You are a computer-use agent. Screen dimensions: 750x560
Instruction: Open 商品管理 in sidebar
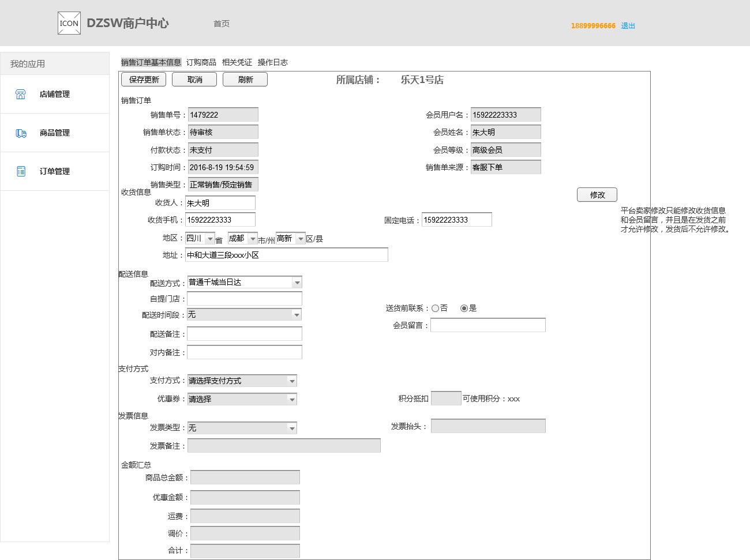coord(55,133)
